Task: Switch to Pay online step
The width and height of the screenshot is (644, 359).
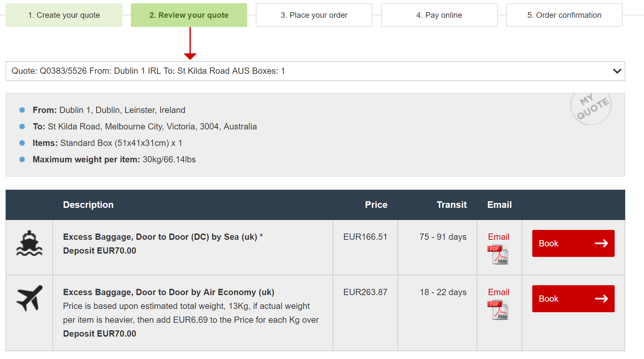Action: (x=439, y=15)
